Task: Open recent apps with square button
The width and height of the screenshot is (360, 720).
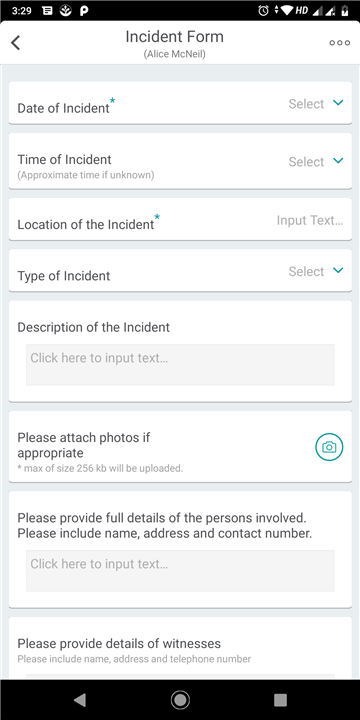Action: 280,699
